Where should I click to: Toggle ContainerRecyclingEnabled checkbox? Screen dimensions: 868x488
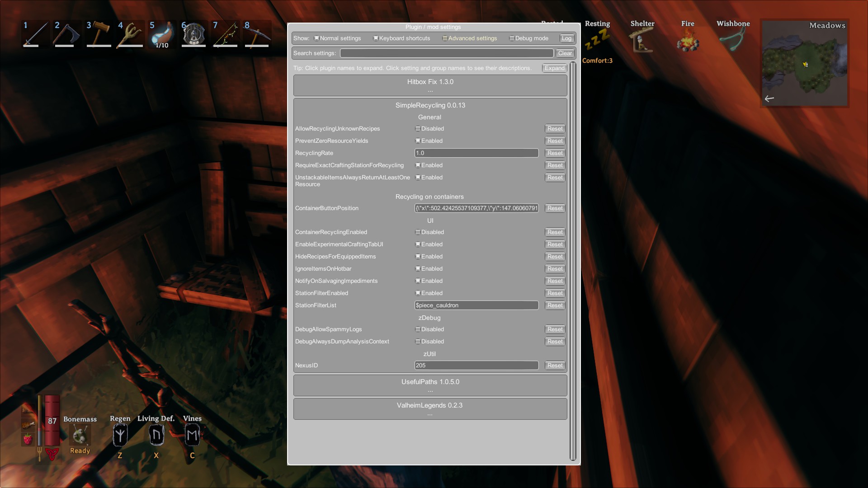417,232
